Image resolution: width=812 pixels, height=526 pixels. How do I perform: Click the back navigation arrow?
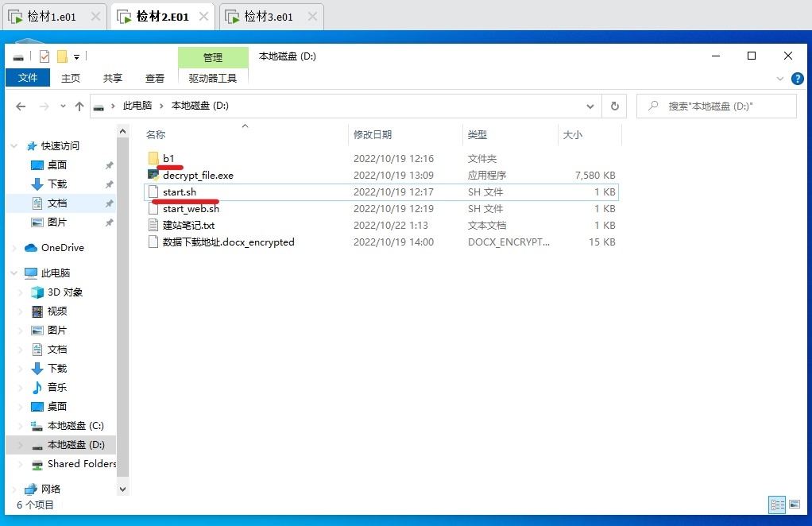coord(21,106)
